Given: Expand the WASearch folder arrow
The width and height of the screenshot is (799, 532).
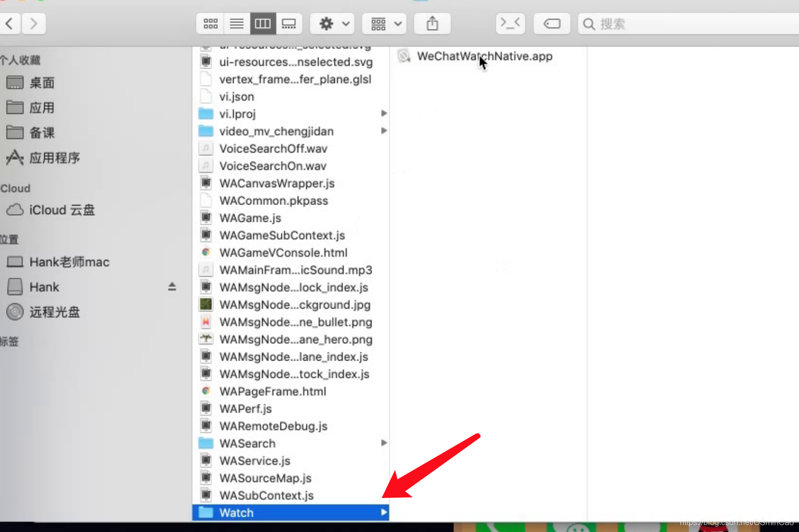Looking at the screenshot, I should [384, 443].
